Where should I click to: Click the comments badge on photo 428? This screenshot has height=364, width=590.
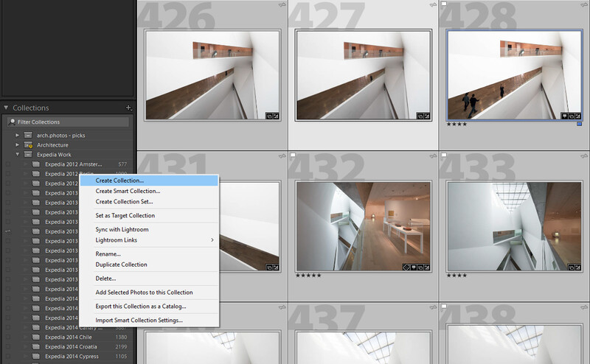[564, 116]
